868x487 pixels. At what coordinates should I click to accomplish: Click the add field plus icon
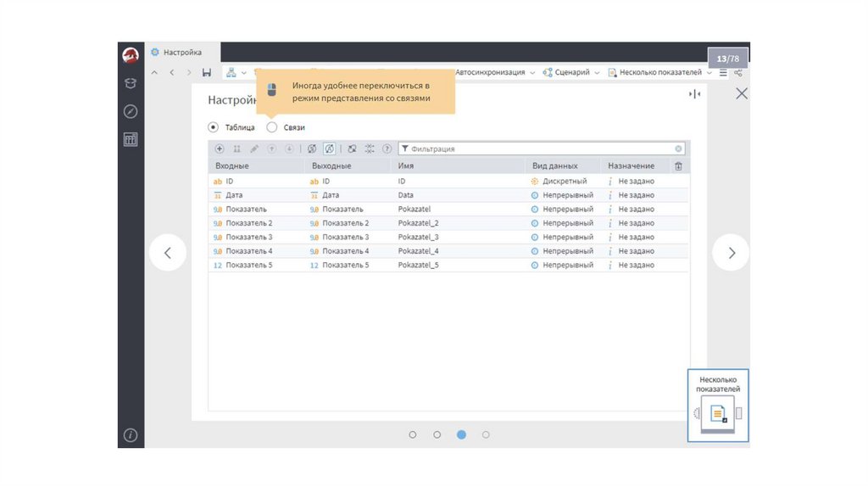(220, 148)
